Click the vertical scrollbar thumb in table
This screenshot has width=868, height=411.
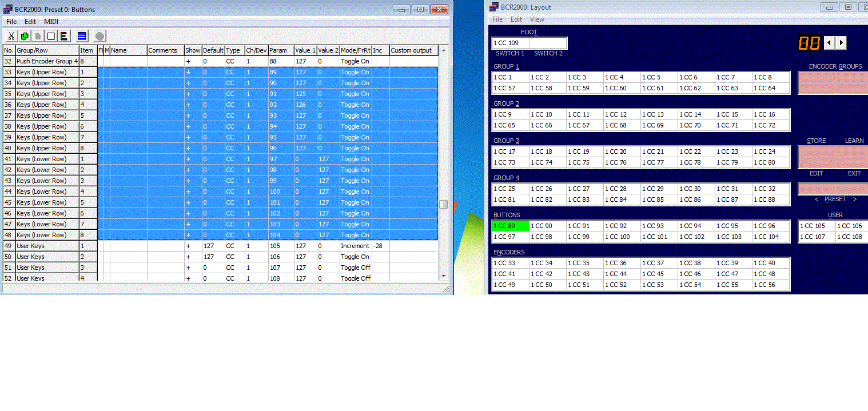443,204
